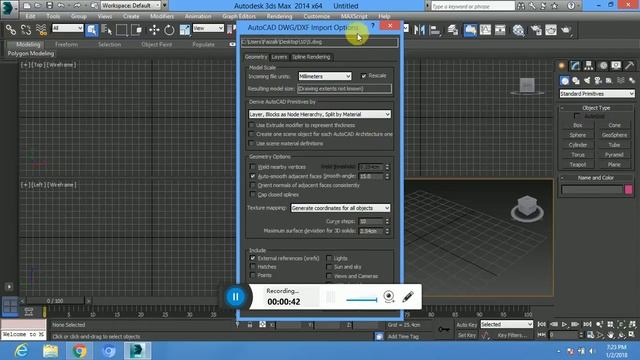Image resolution: width=640 pixels, height=360 pixels.
Task: Click the Align tool icon
Action: pos(435,30)
